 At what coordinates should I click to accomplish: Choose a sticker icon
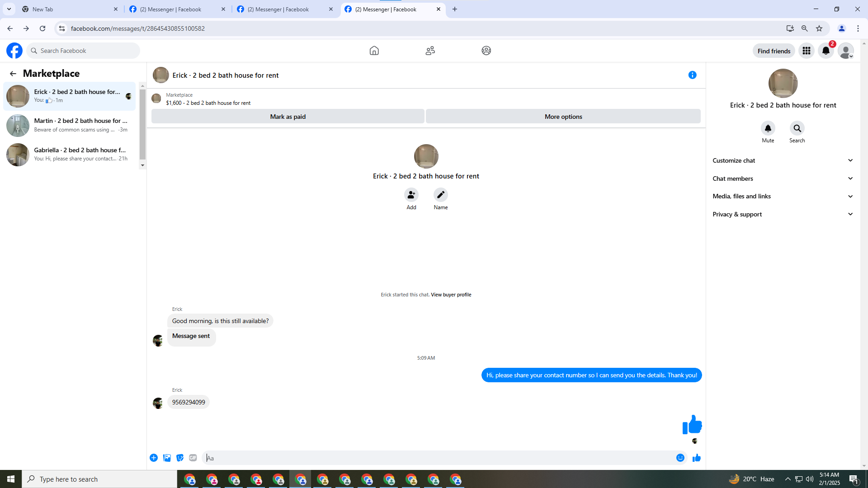pos(180,458)
